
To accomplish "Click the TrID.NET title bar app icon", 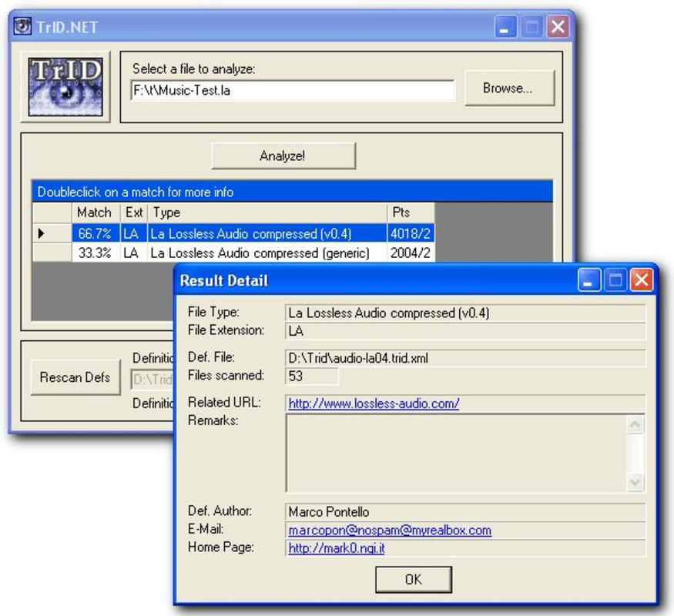I will pos(22,26).
